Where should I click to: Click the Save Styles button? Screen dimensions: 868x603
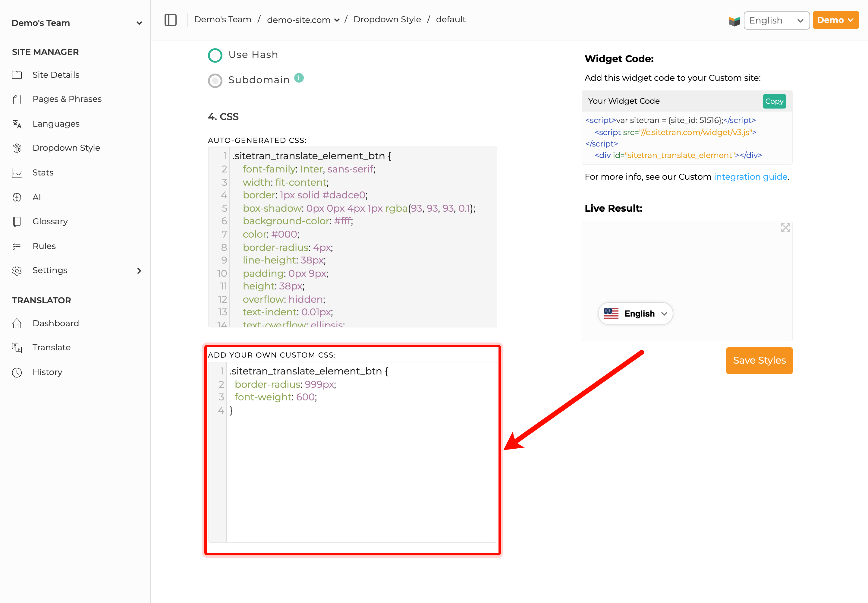(x=759, y=360)
